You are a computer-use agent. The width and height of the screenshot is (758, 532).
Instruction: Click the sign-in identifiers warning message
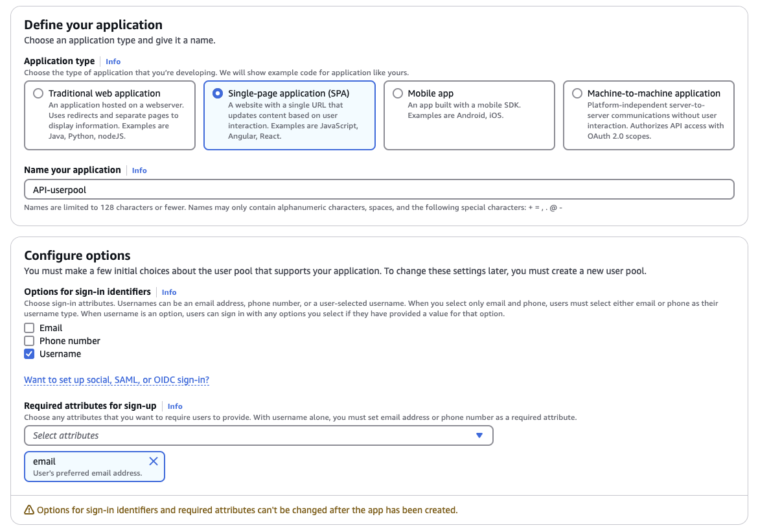pos(247,510)
